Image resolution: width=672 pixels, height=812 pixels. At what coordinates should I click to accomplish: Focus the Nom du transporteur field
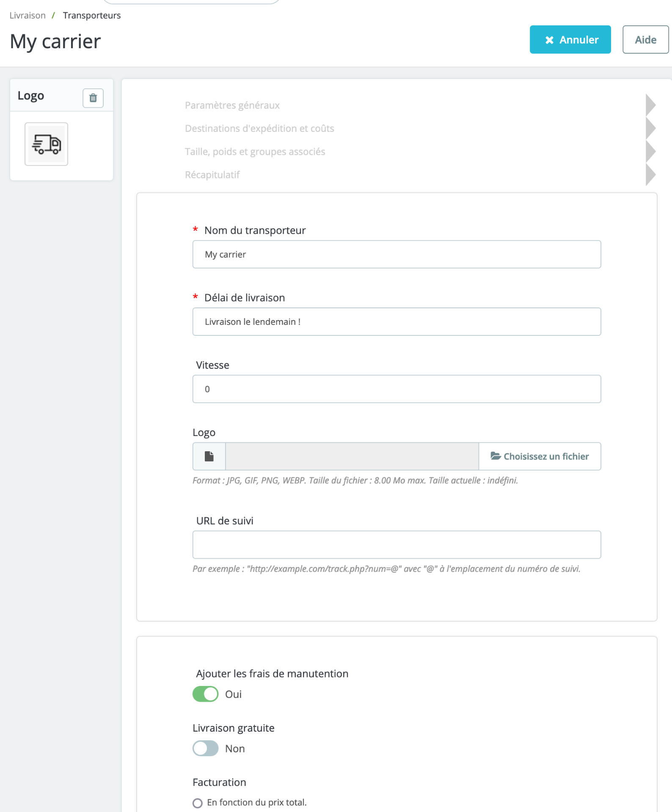[x=397, y=254]
